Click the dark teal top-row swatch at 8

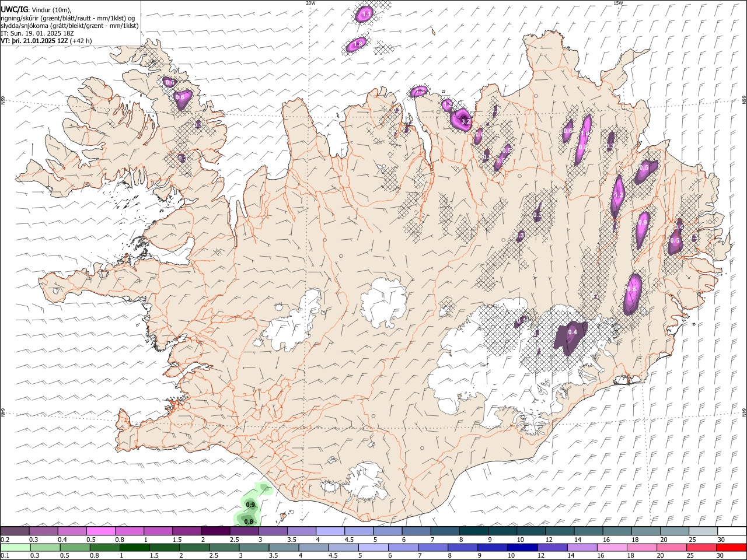(474, 531)
